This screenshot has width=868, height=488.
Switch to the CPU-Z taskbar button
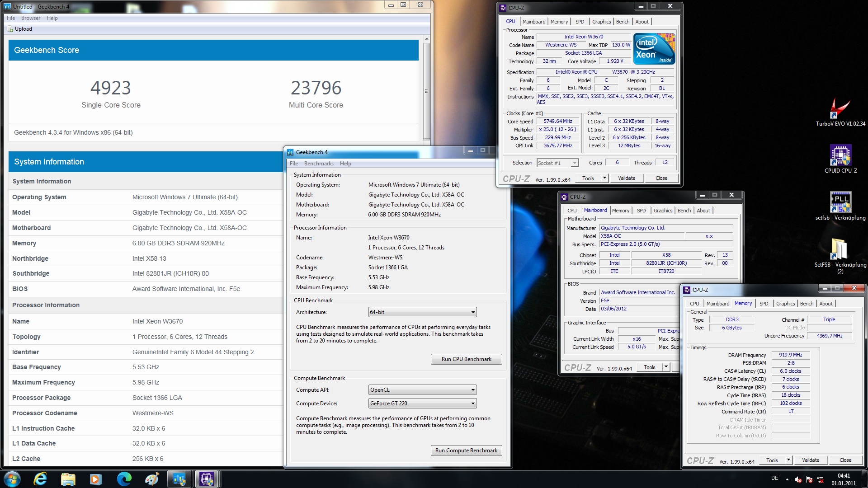point(207,479)
